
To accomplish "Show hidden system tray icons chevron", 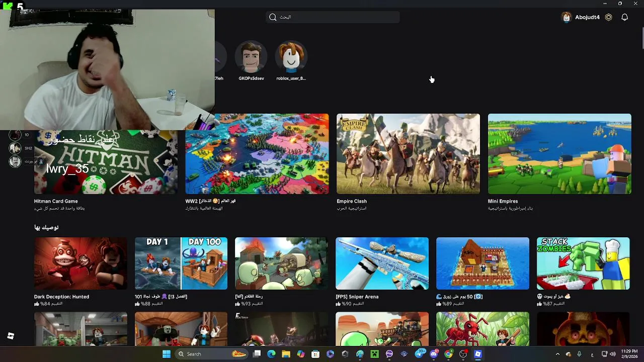I will [557, 354].
